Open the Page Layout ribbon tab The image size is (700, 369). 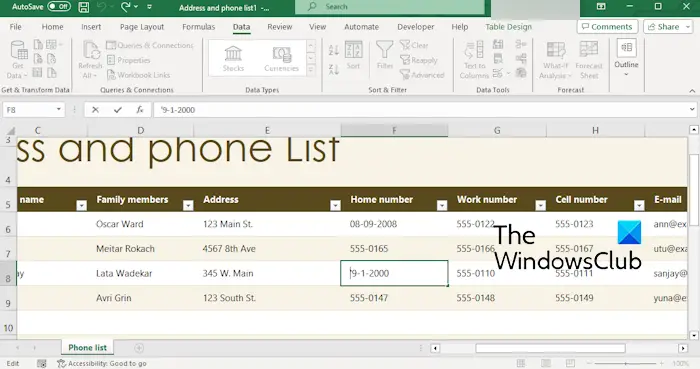click(x=142, y=27)
